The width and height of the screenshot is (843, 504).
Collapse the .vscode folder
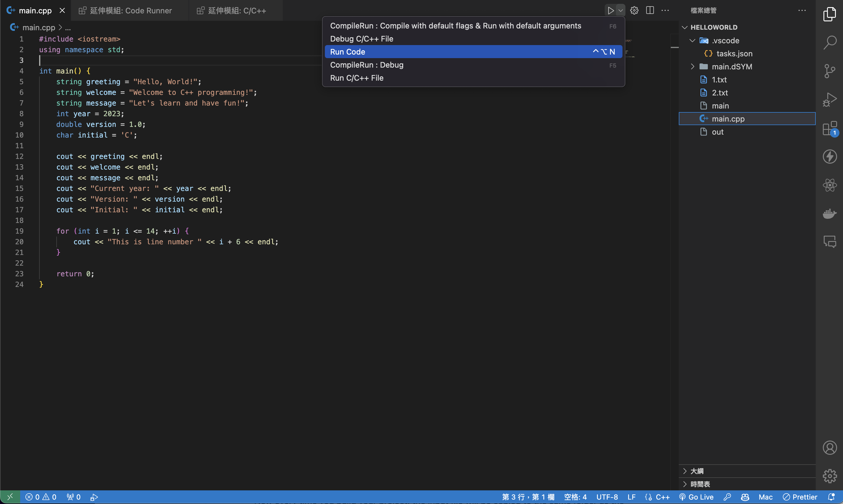[747, 40]
